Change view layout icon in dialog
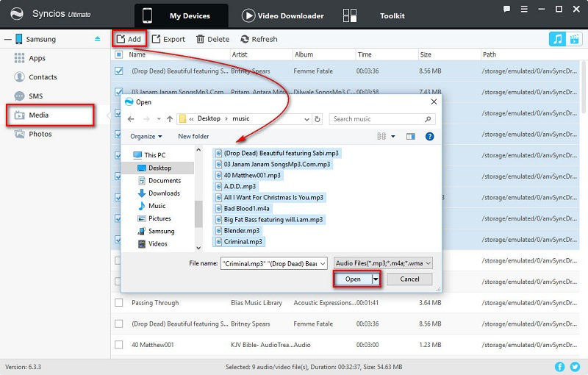 click(x=381, y=137)
